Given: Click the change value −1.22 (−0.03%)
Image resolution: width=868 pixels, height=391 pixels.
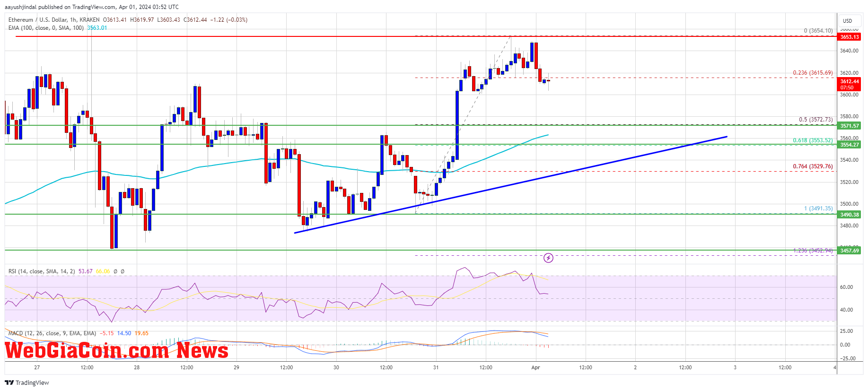Looking at the screenshot, I should 229,20.
